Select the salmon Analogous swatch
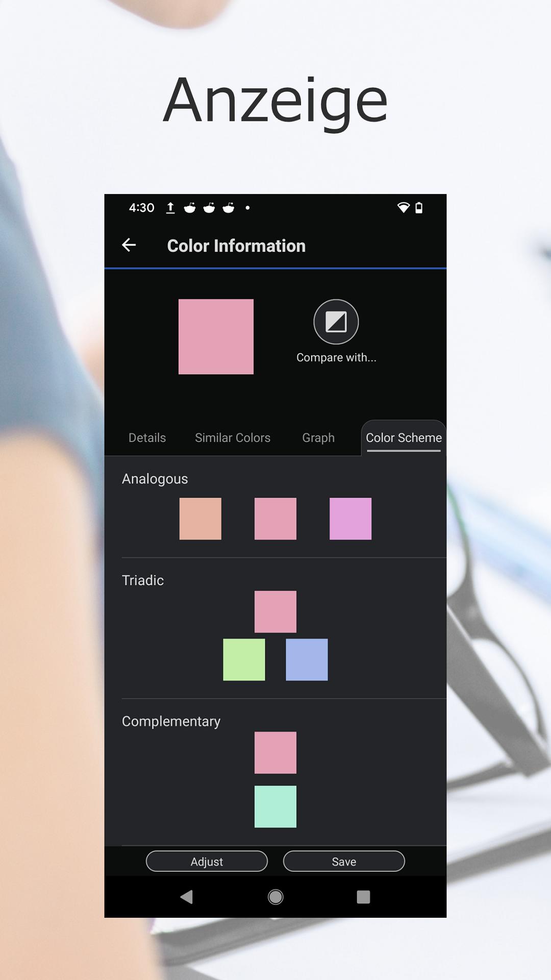 point(201,519)
